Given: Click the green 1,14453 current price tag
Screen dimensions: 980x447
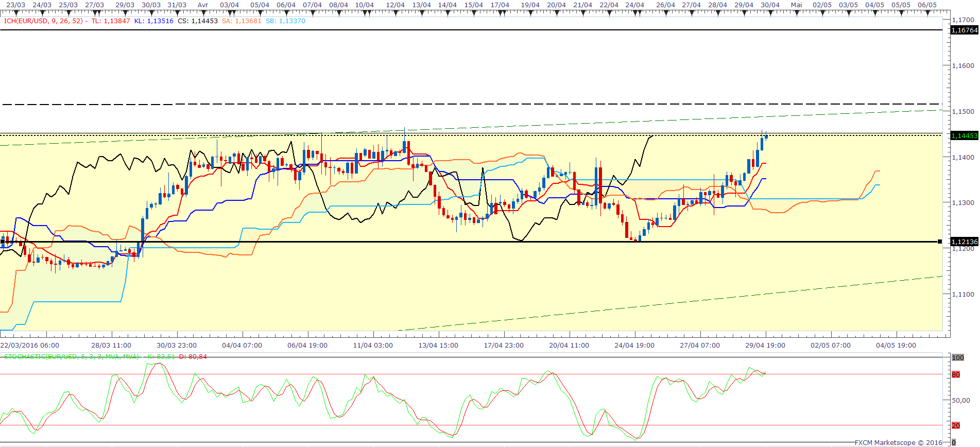Looking at the screenshot, I should pyautogui.click(x=964, y=136).
